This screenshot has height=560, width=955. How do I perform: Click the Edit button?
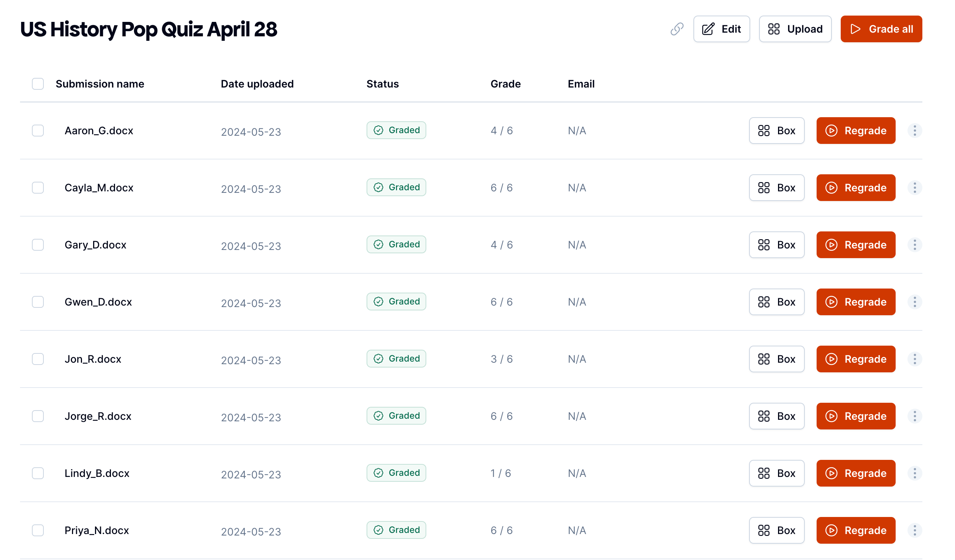point(721,29)
